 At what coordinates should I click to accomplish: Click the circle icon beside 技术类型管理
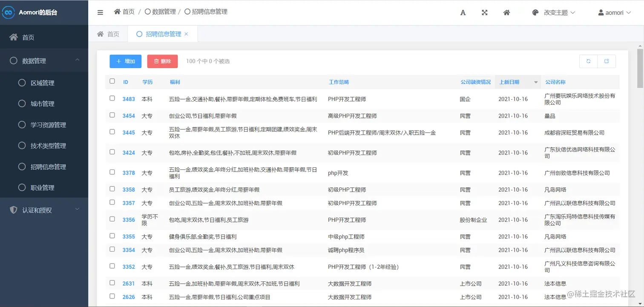coord(22,145)
